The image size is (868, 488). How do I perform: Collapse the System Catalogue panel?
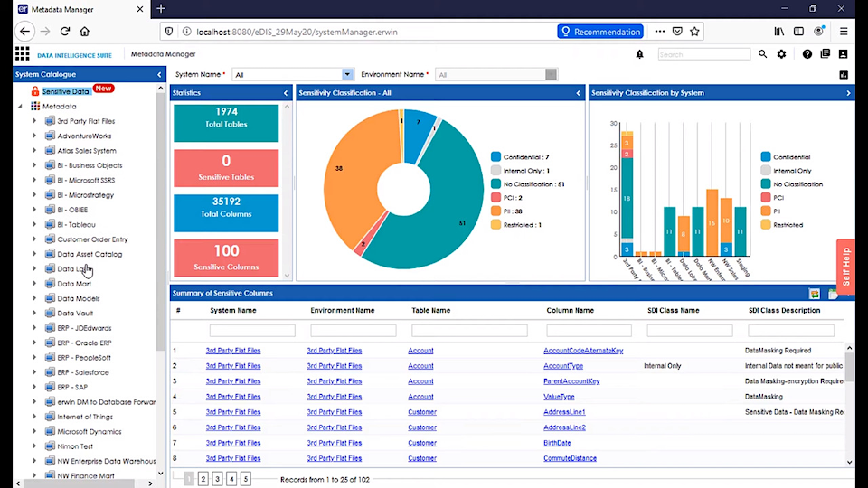point(159,75)
